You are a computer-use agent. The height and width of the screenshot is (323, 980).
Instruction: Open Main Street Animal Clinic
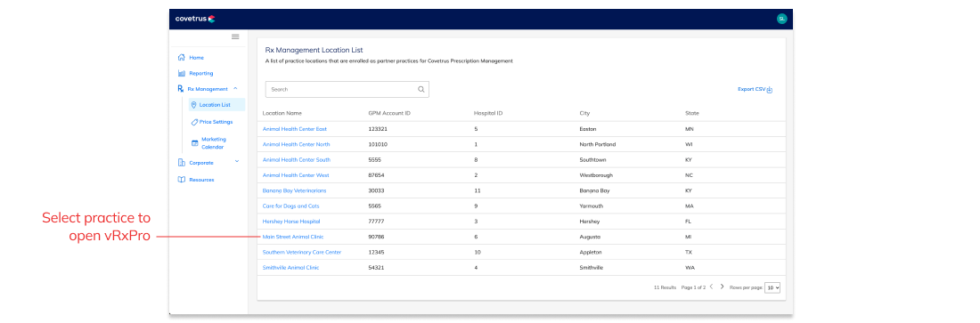click(293, 237)
